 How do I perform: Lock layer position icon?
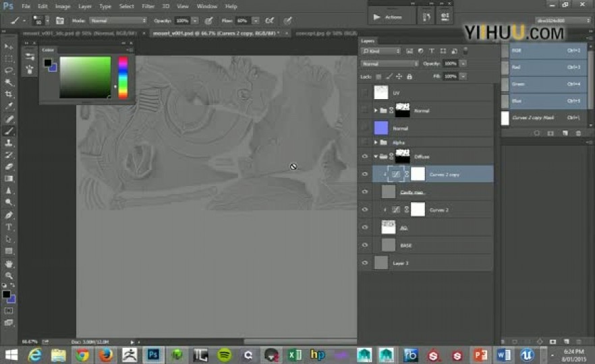click(x=399, y=77)
